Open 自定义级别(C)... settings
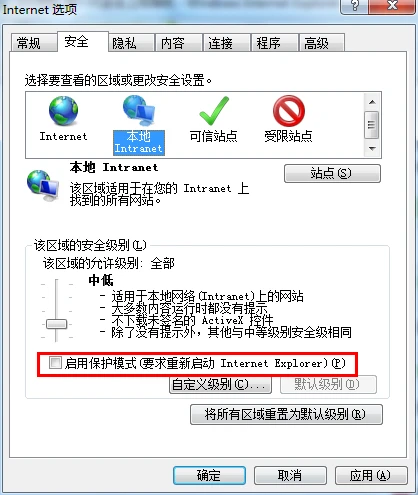The height and width of the screenshot is (495, 418). [x=220, y=385]
